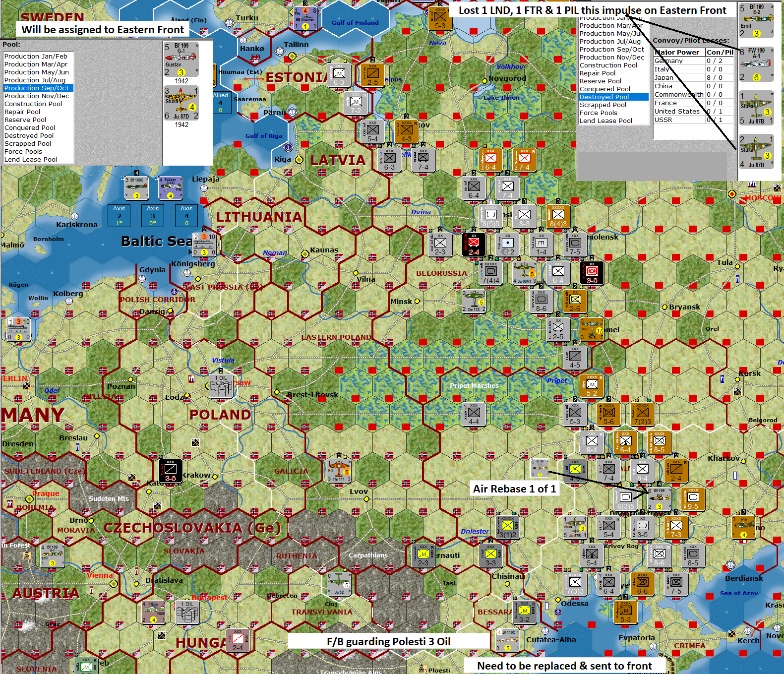Open Force Pools in left Pool list
Viewport: 784px width, 674px height.
[x=38, y=151]
